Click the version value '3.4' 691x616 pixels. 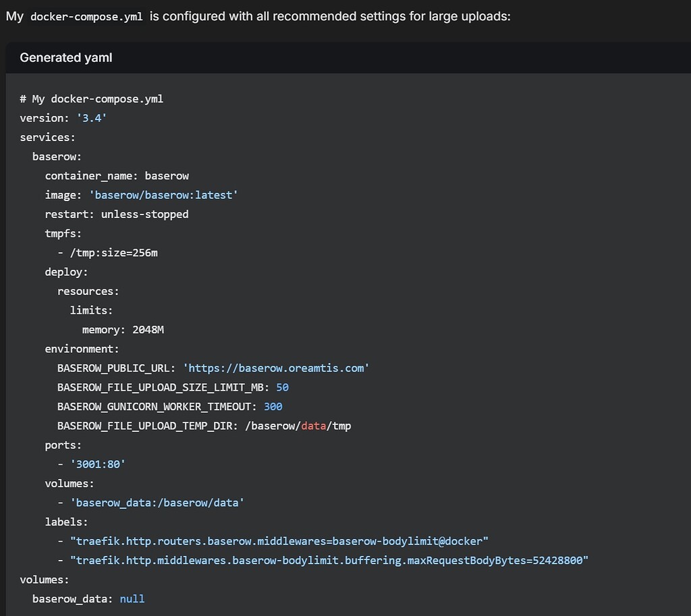point(91,118)
